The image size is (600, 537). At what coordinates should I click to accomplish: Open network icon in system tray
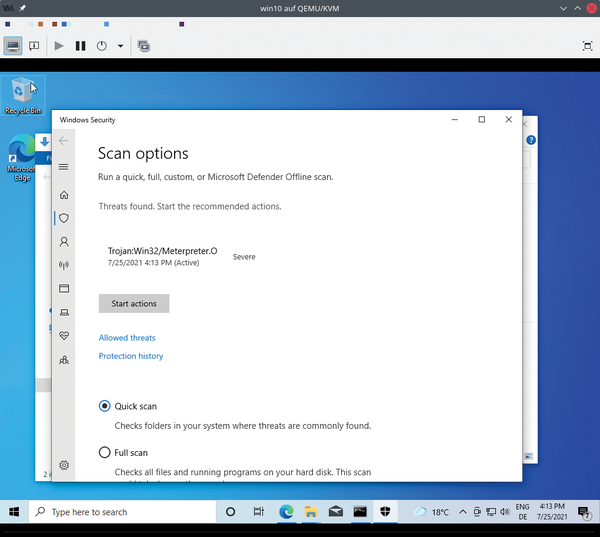491,512
